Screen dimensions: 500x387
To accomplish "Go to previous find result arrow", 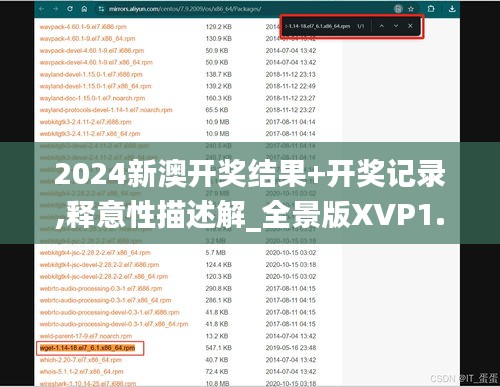I will [x=382, y=26].
